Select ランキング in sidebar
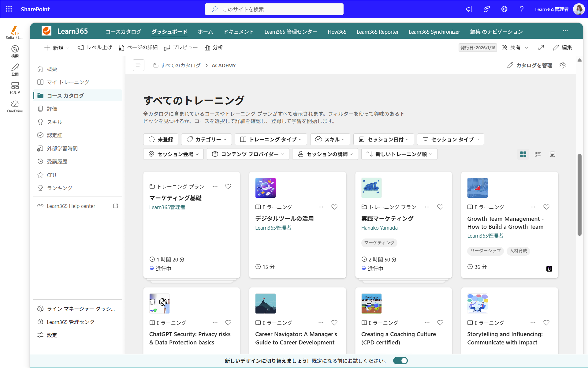The image size is (588, 368). (78, 188)
